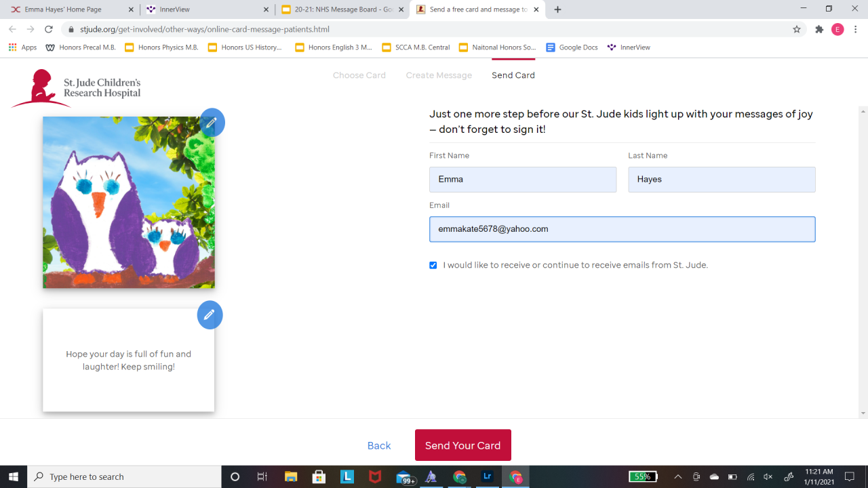Image resolution: width=868 pixels, height=488 pixels.
Task: Open a new browser tab
Action: click(557, 9)
